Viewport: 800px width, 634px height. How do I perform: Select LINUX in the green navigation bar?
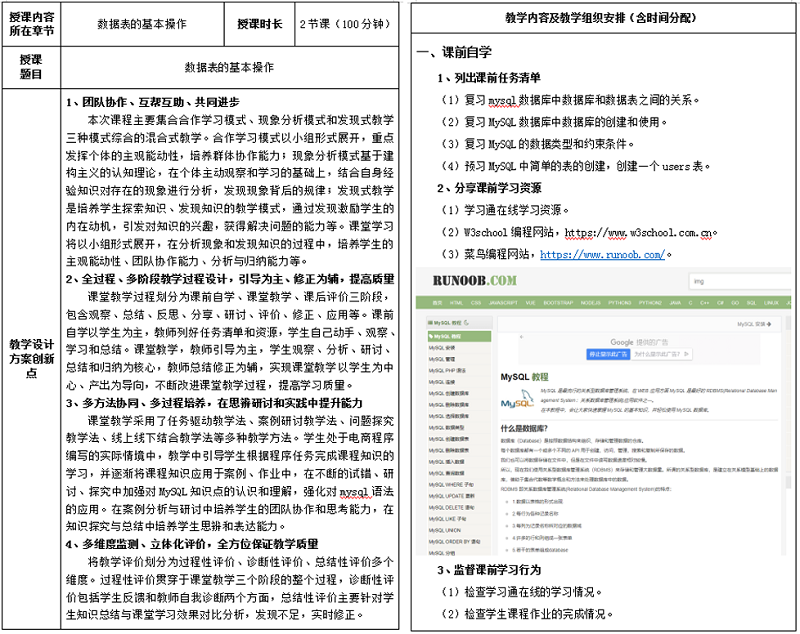pyautogui.click(x=769, y=301)
